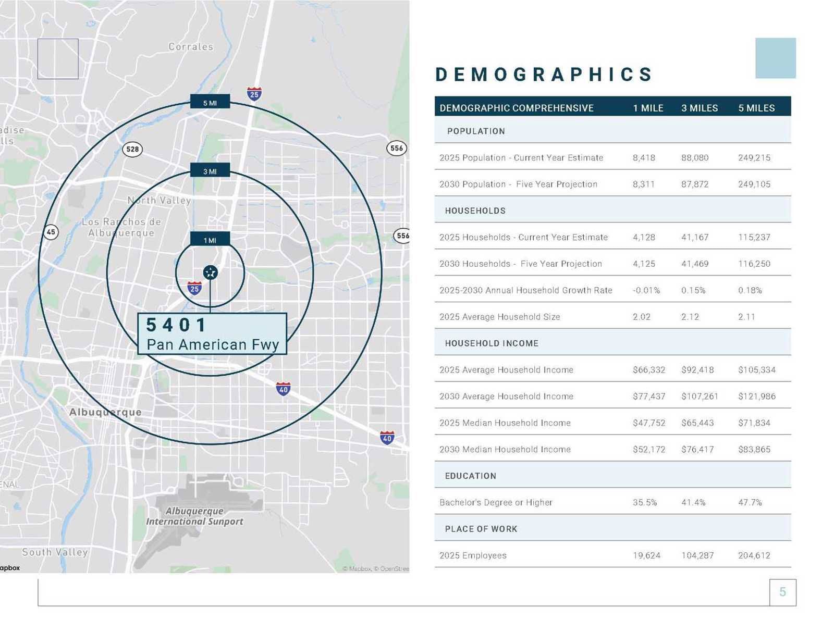Click the value 249,215
The width and height of the screenshot is (834, 644).
pos(754,157)
